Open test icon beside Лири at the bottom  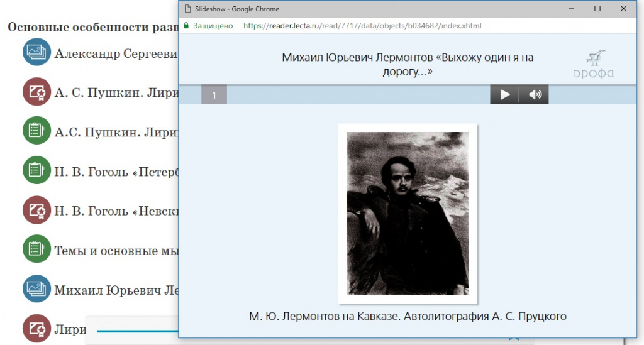[x=36, y=328]
